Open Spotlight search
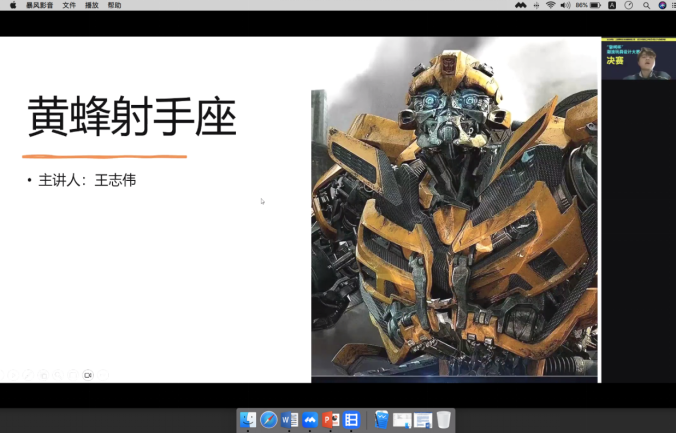 (x=646, y=5)
